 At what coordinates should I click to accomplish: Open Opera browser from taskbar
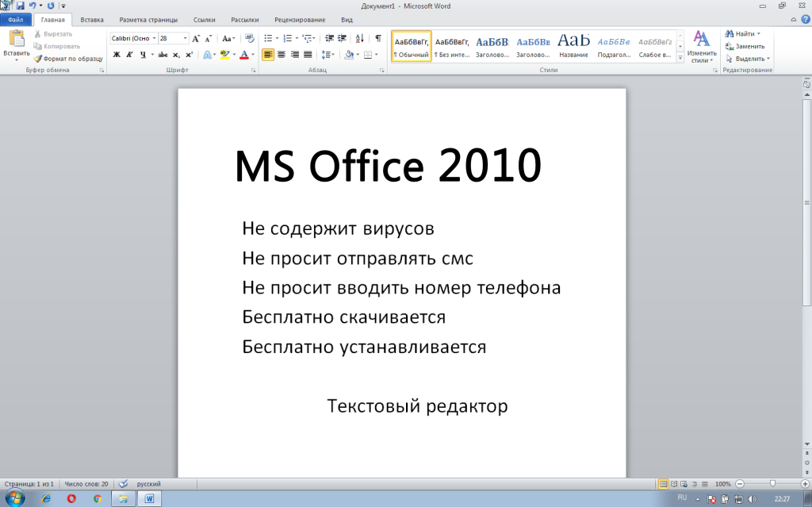(71, 499)
